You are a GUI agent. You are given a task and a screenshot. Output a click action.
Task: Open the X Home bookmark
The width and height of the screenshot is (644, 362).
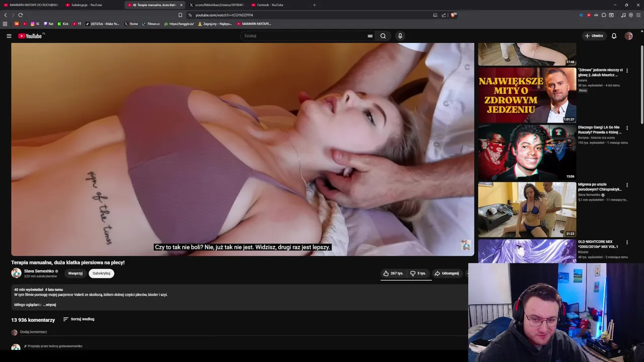[131, 24]
